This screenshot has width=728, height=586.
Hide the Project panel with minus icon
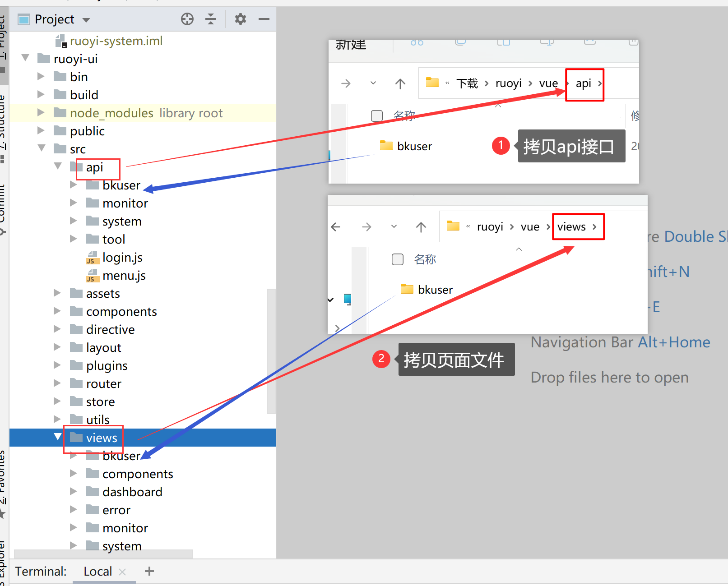264,19
